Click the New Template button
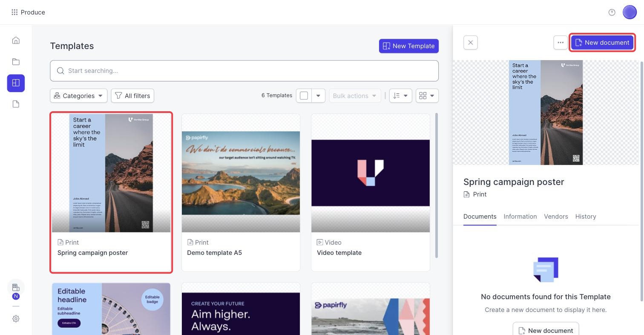The width and height of the screenshot is (644, 335). [x=409, y=46]
